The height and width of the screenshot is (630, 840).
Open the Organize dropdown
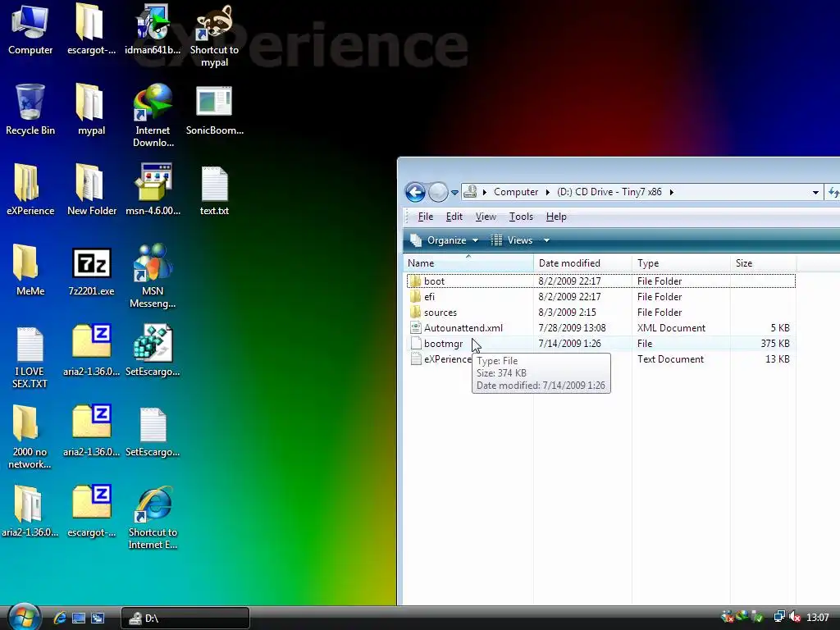(x=444, y=240)
